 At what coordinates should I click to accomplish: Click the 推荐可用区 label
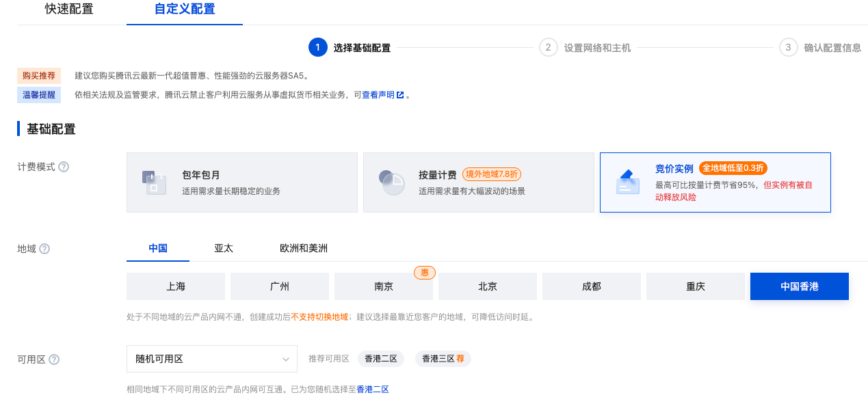[x=329, y=359]
